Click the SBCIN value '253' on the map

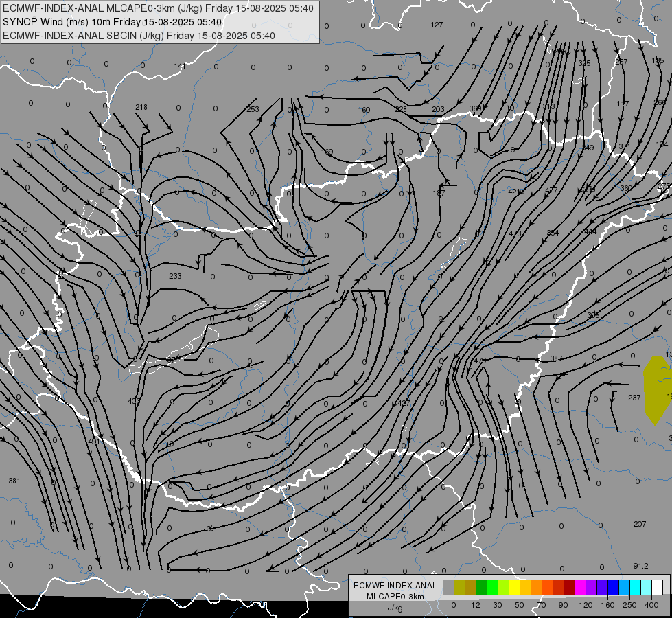[x=253, y=109]
